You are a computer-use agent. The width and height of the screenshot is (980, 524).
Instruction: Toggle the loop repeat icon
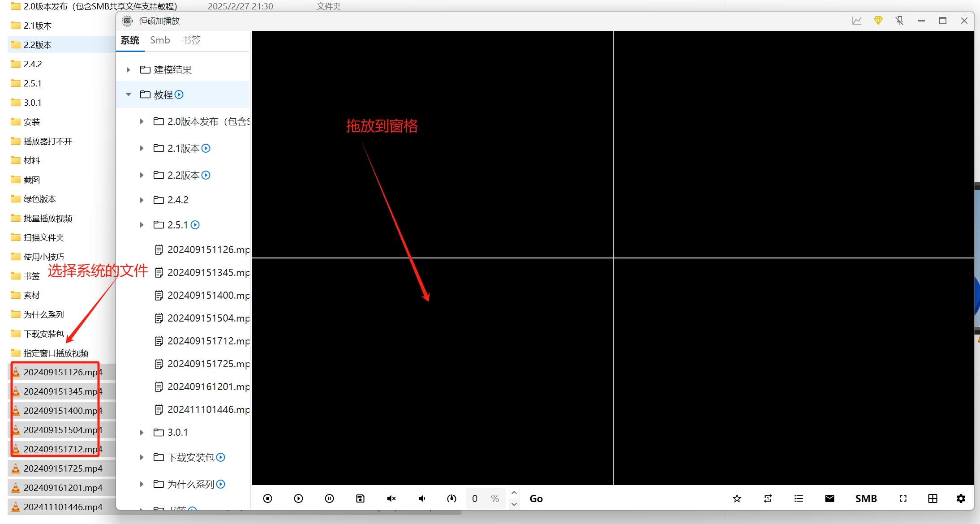click(768, 498)
